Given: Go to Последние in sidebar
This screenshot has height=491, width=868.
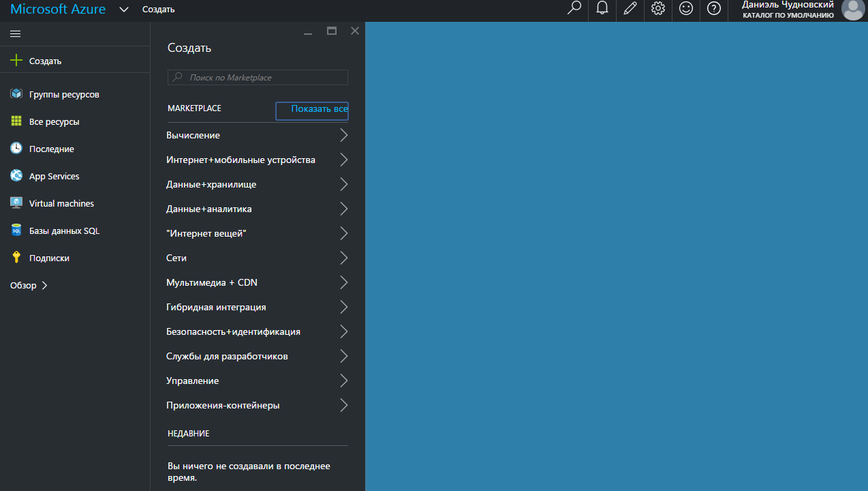Looking at the screenshot, I should pos(52,149).
